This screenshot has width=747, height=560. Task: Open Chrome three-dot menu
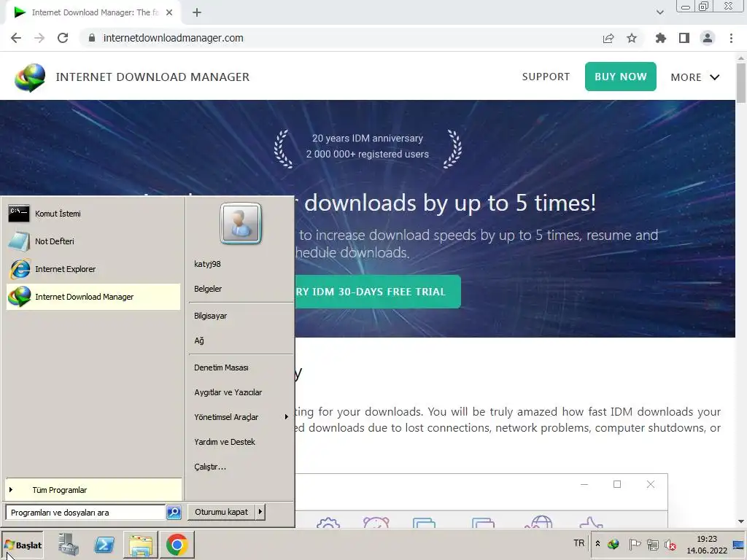pyautogui.click(x=731, y=38)
